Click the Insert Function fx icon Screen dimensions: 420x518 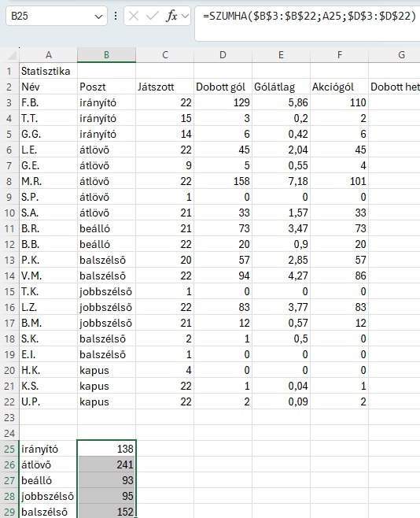point(171,16)
